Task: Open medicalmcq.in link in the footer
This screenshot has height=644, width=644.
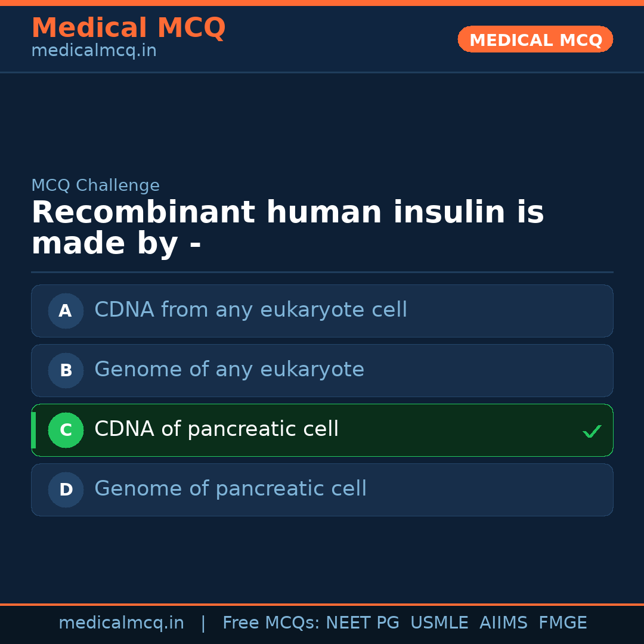Action: coord(121,623)
